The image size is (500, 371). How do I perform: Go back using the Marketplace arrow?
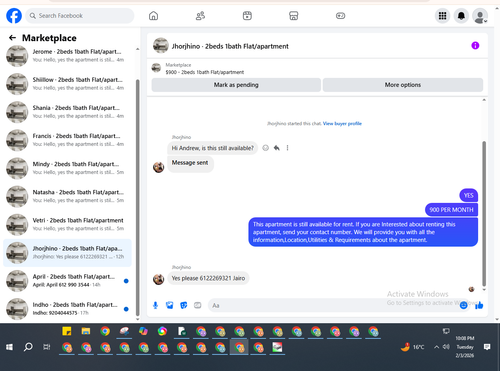pos(12,38)
